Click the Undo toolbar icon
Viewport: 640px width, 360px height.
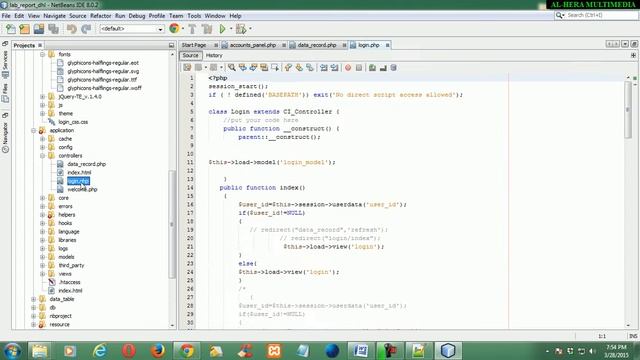[72, 29]
